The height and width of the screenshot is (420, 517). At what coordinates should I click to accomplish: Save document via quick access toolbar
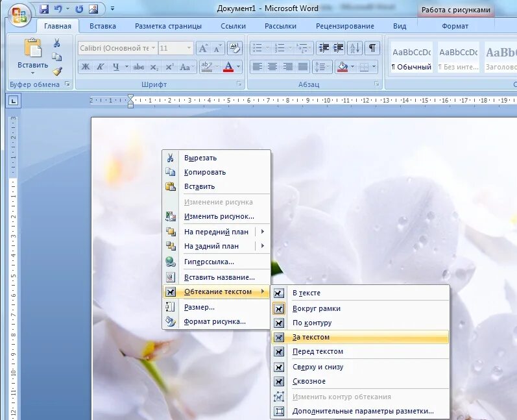tap(44, 9)
